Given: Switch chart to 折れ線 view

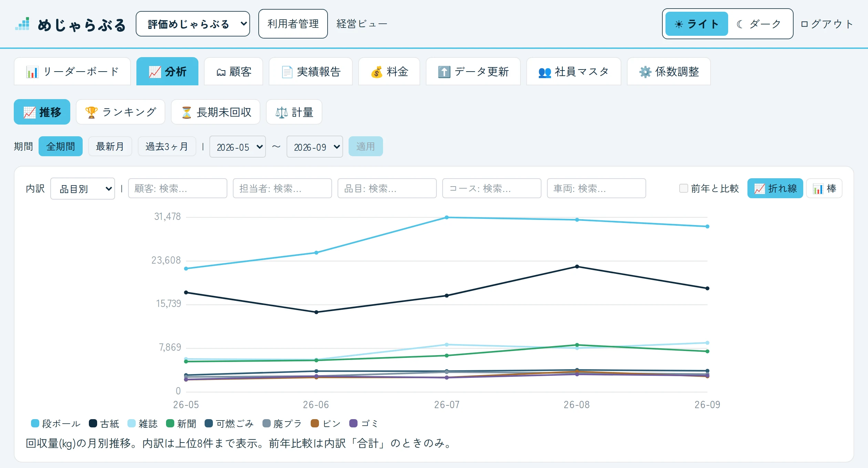Looking at the screenshot, I should pyautogui.click(x=775, y=188).
